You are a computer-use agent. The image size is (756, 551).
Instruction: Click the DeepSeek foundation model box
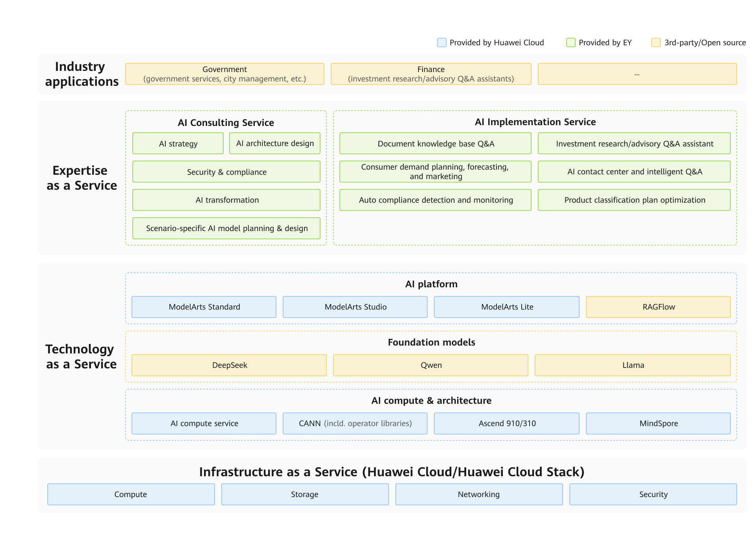tap(229, 365)
